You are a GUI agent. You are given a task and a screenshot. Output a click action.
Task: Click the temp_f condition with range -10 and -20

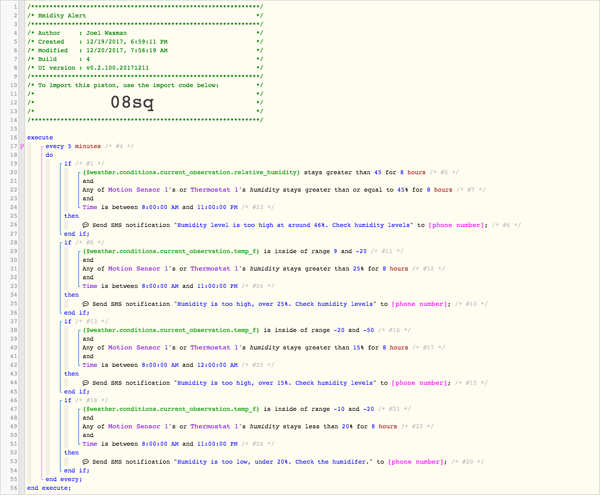(228, 409)
